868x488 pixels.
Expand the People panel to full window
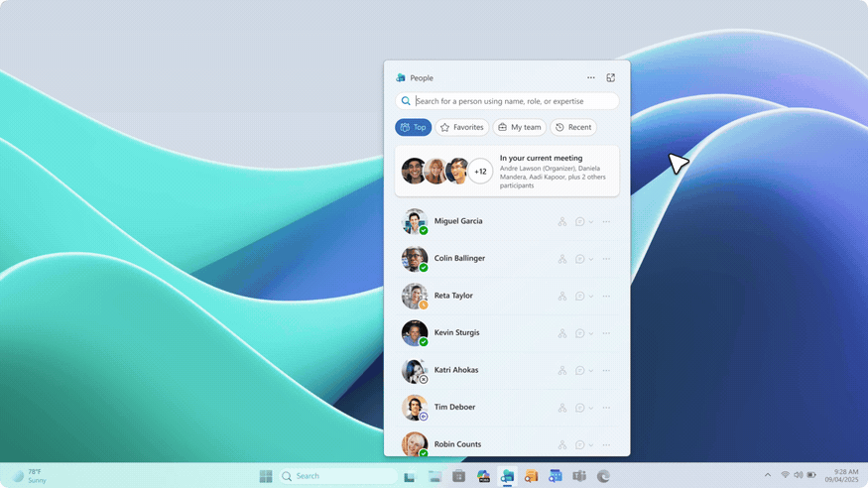pyautogui.click(x=611, y=78)
